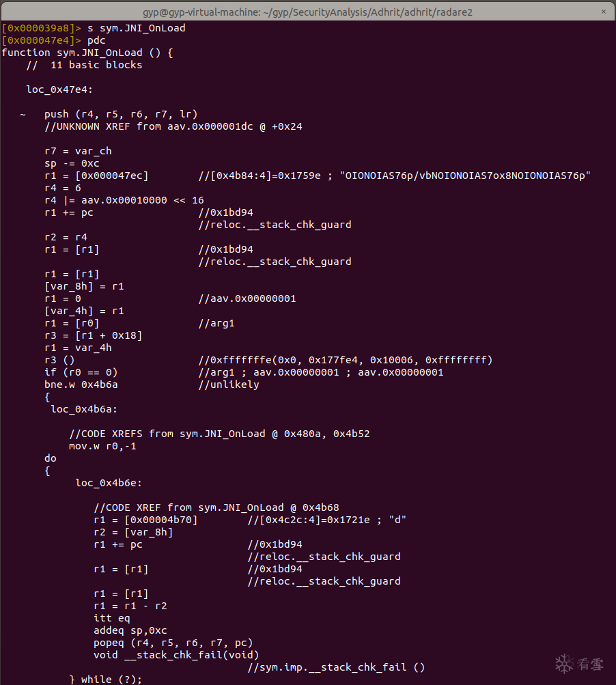This screenshot has height=685, width=616.
Task: Click the 'popeq (r4, r5, r6, r7, pc)' line
Action: [x=173, y=643]
